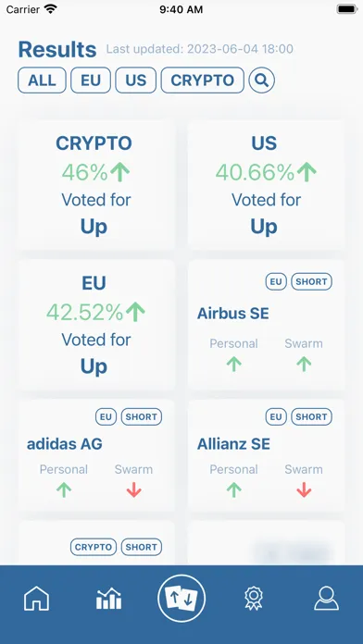Image resolution: width=363 pixels, height=644 pixels.
Task: Open the award ribbon badge icon
Action: [x=254, y=599]
